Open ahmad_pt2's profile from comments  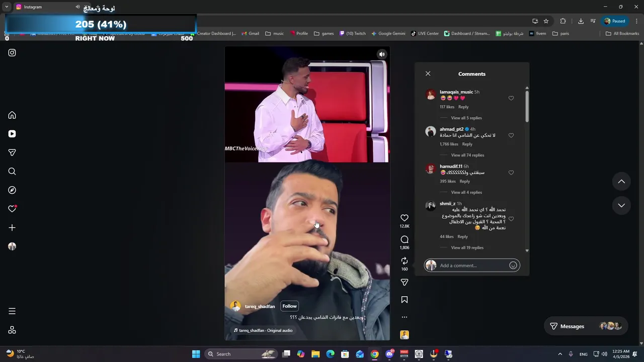tap(451, 129)
